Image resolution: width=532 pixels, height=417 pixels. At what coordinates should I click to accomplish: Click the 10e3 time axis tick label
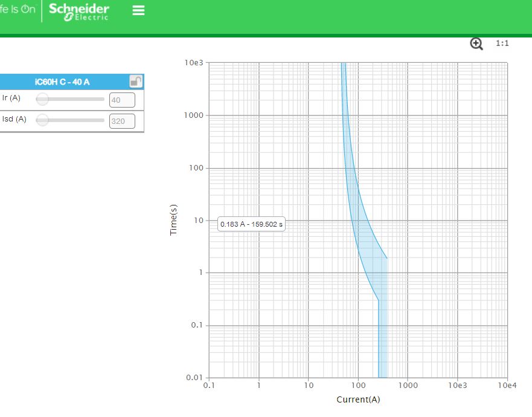(194, 62)
